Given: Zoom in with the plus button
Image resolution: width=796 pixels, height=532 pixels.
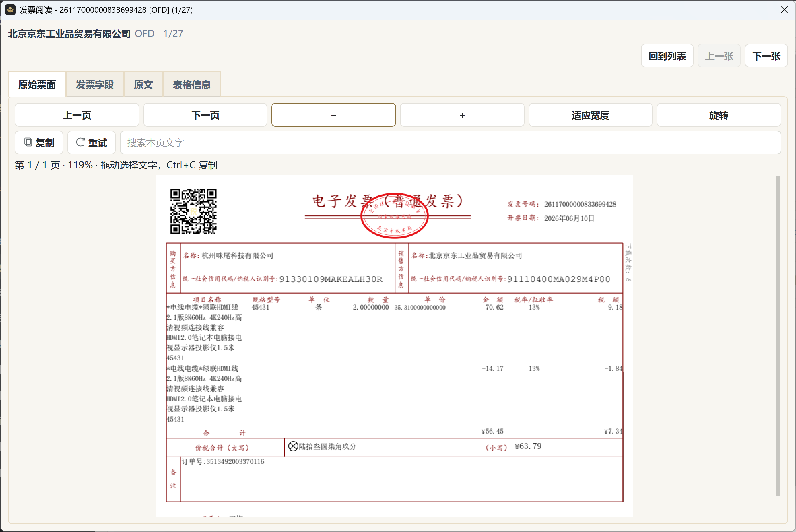Looking at the screenshot, I should point(462,115).
